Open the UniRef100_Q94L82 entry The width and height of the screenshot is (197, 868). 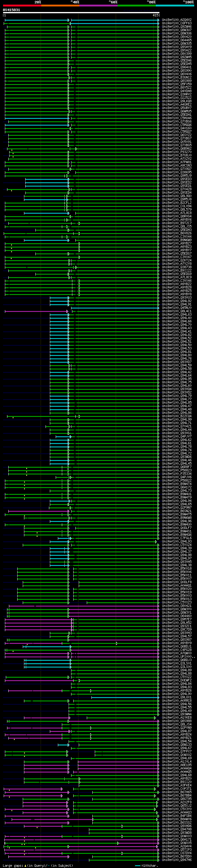pos(177,335)
